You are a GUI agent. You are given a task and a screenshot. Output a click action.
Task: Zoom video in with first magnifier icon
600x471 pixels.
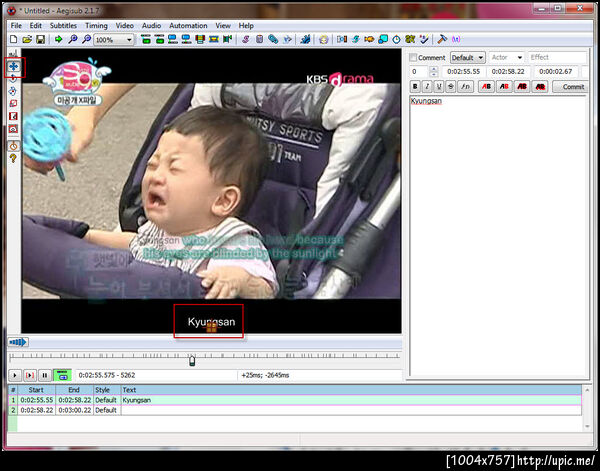(72, 39)
